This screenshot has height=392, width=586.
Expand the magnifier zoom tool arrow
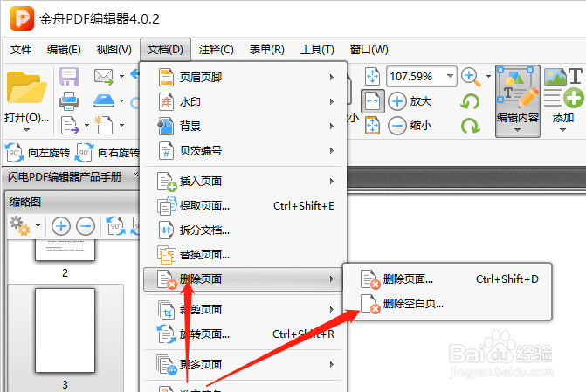488,77
